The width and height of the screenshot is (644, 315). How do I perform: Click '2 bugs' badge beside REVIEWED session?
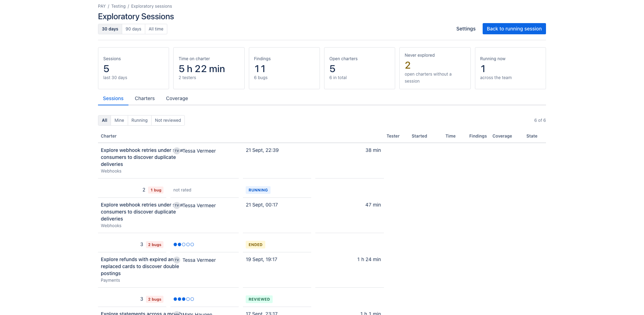coord(155,299)
